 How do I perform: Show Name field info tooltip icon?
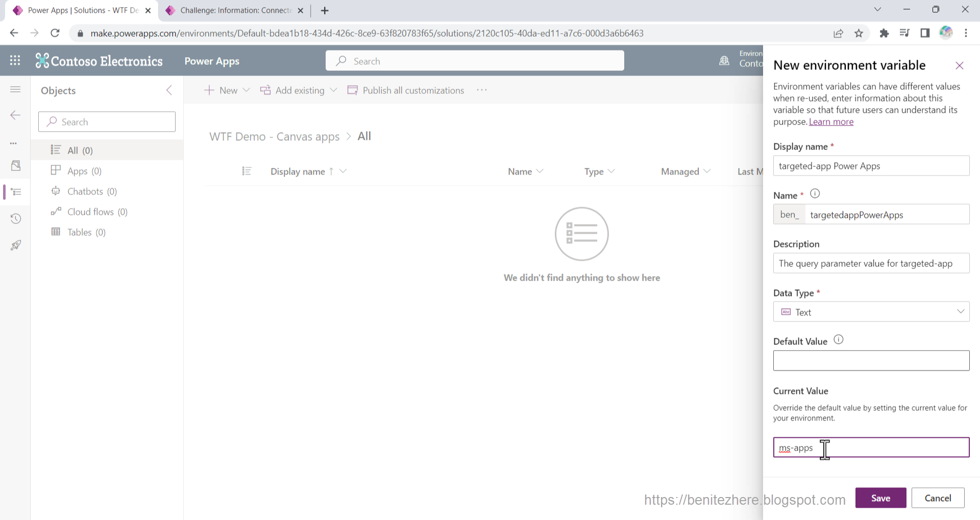coord(815,193)
